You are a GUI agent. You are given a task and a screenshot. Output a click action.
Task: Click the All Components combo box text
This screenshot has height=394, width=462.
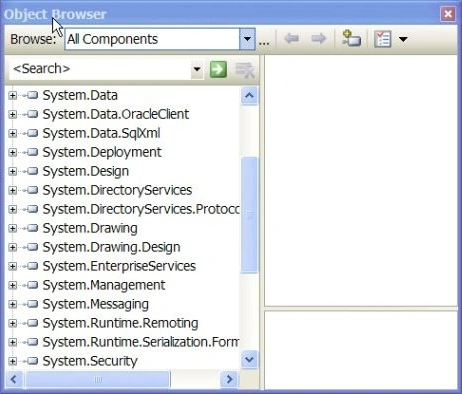pyautogui.click(x=112, y=39)
